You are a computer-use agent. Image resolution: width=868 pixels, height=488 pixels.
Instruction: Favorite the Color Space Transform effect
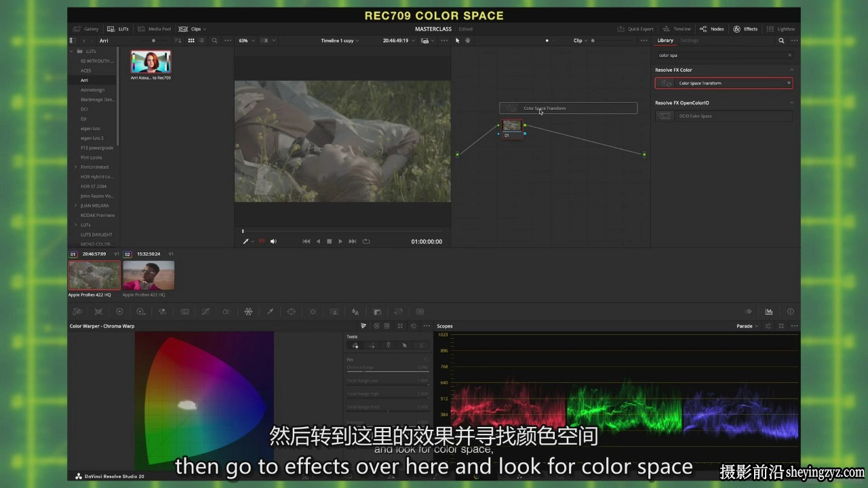(x=788, y=83)
